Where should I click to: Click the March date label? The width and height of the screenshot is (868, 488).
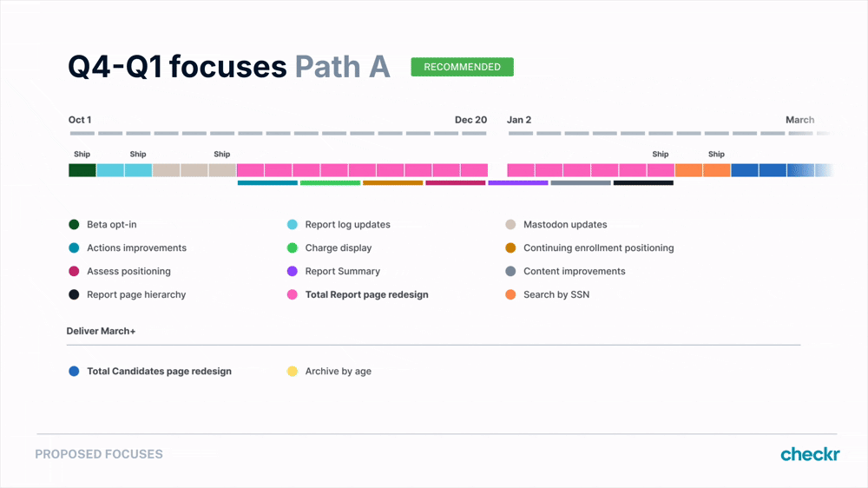click(x=799, y=120)
